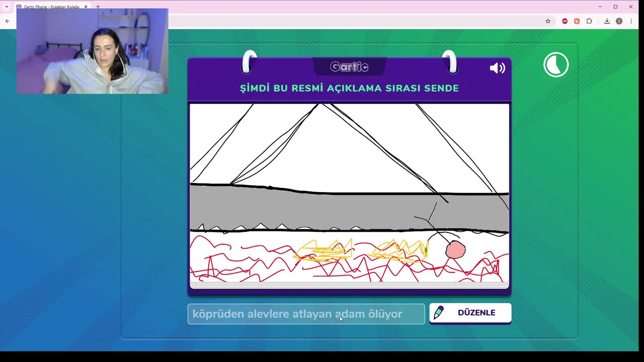The image size is (644, 362).
Task: Click the drawing canvas image
Action: 349,193
